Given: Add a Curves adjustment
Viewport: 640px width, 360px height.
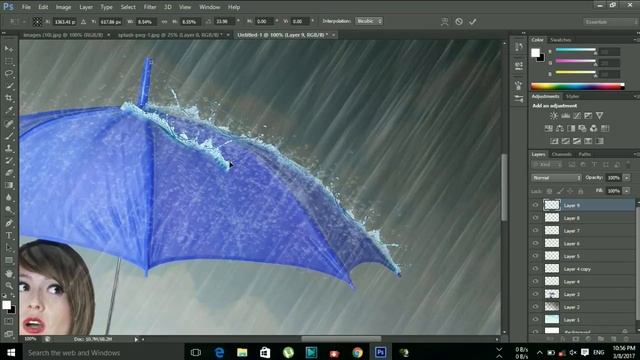Looking at the screenshot, I should pos(577,116).
